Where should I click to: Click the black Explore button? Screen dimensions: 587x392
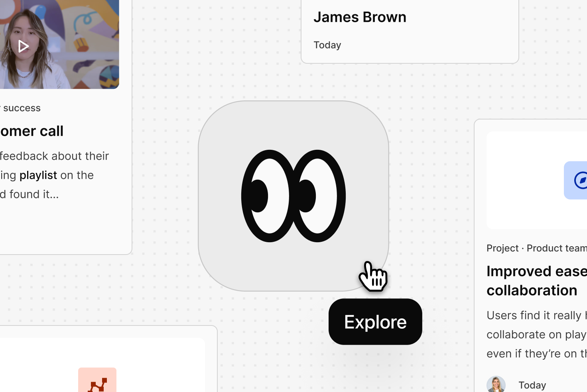[375, 322]
